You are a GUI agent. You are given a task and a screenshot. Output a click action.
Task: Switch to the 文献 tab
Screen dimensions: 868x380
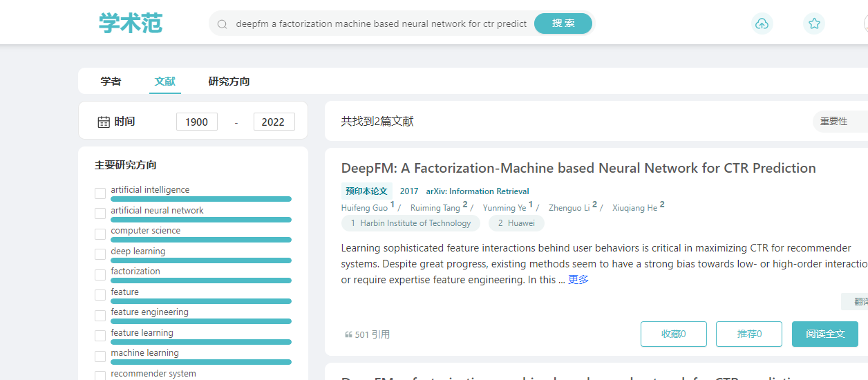(165, 82)
